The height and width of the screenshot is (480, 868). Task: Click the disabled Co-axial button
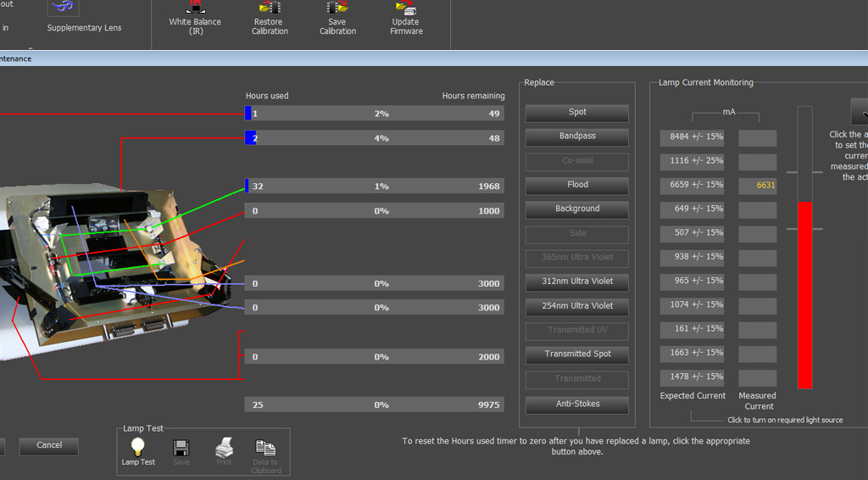pyautogui.click(x=576, y=161)
